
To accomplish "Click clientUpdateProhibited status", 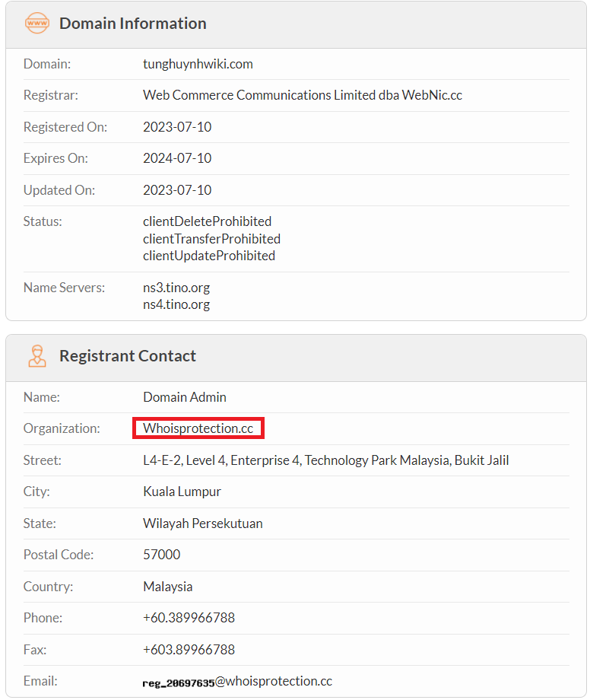I will (209, 256).
